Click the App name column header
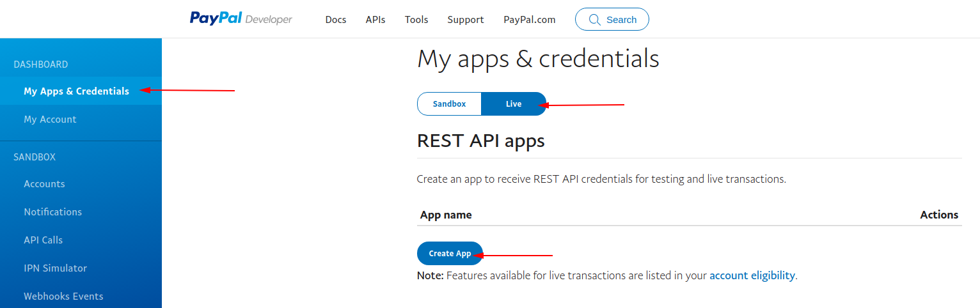Image resolution: width=980 pixels, height=308 pixels. coord(446,215)
